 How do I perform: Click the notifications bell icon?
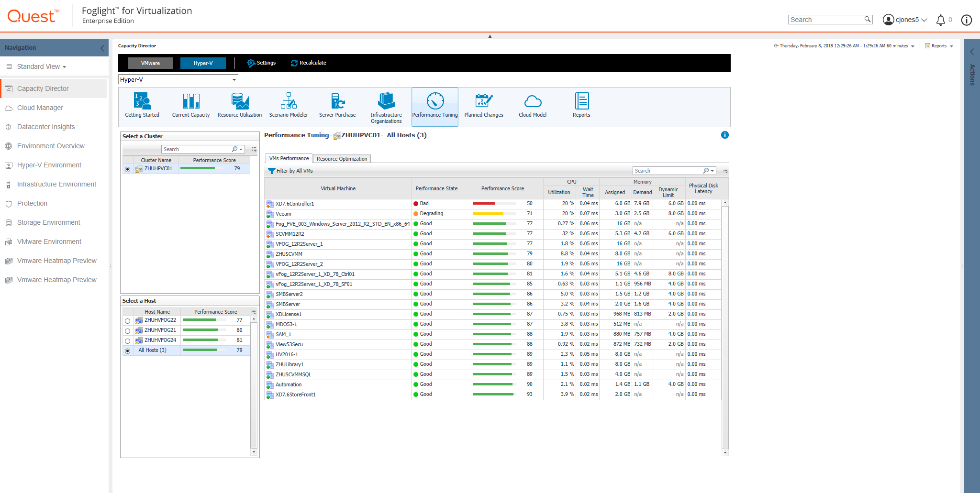click(940, 20)
